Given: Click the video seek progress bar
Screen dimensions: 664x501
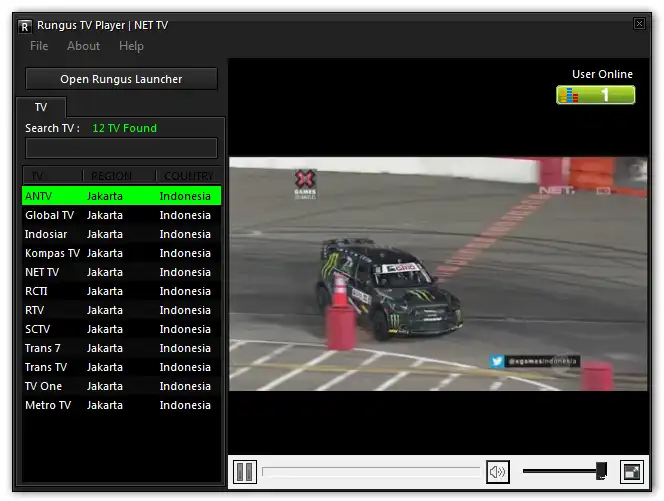Looking at the screenshot, I should point(371,471).
